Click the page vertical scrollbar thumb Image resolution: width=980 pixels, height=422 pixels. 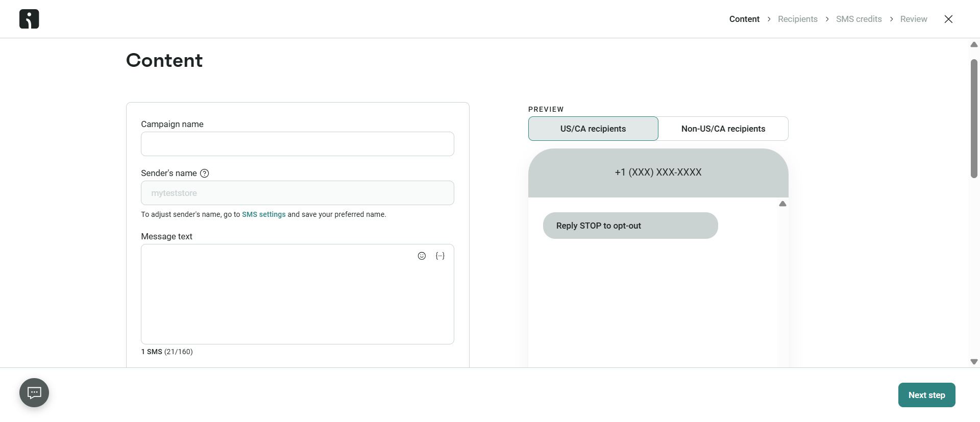(974, 118)
